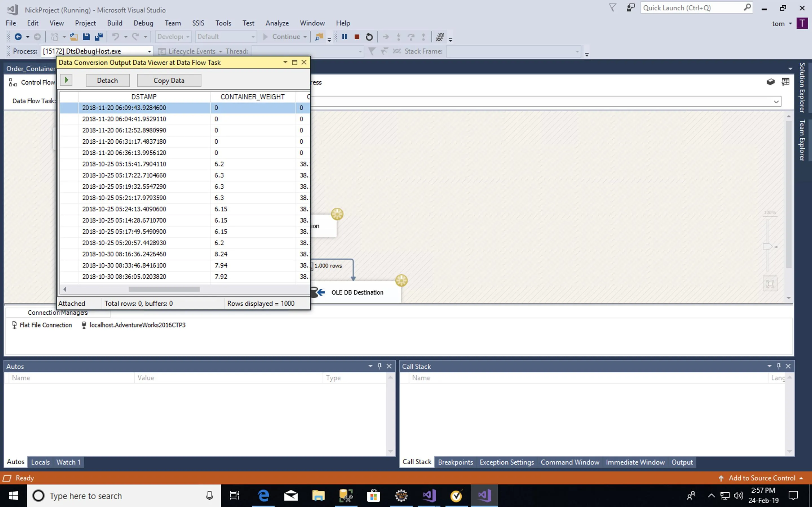This screenshot has width=812, height=507.
Task: Click the Restart debugging icon
Action: pyautogui.click(x=369, y=37)
